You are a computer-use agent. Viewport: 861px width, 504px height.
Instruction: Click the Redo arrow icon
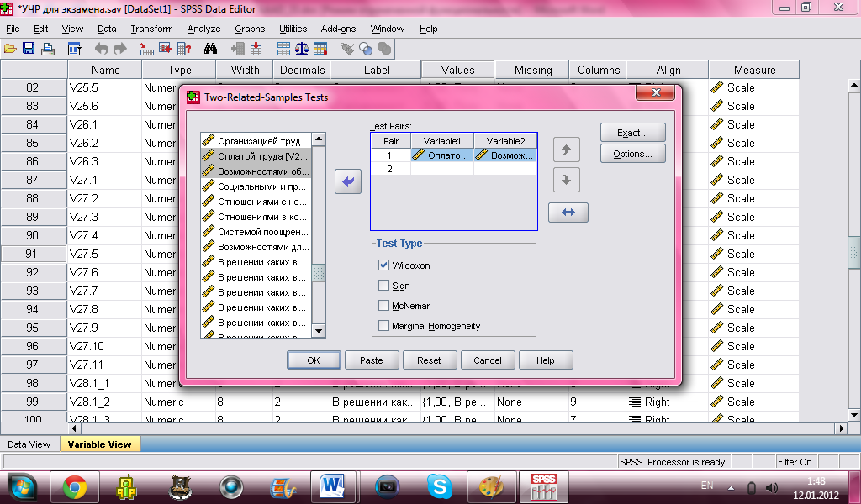119,49
